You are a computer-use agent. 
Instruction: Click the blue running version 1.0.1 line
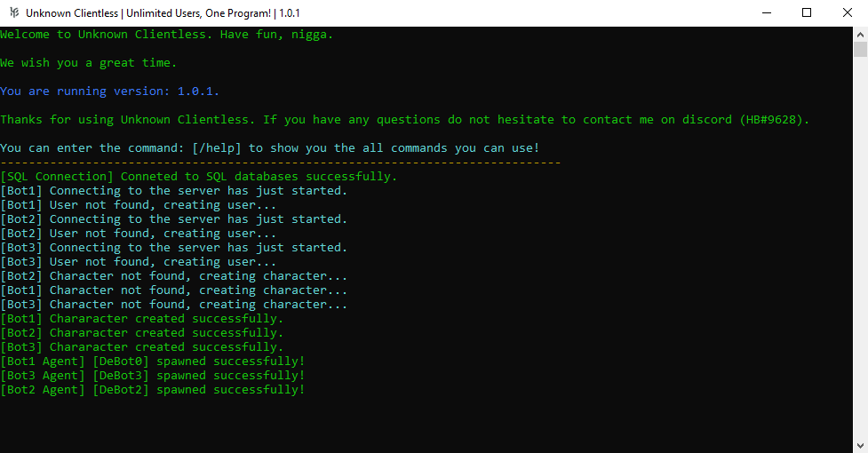109,91
